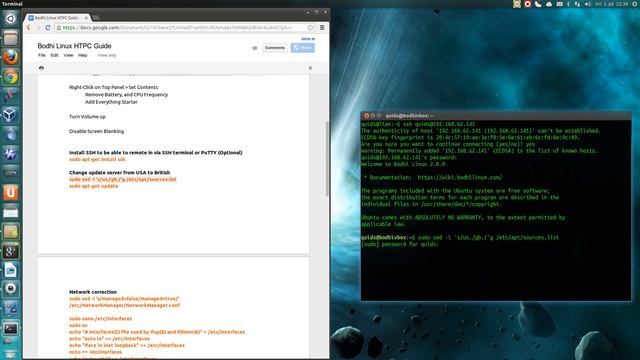This screenshot has height=360, width=640.
Task: Switch to Terminal icon in dock
Action: click(11, 328)
